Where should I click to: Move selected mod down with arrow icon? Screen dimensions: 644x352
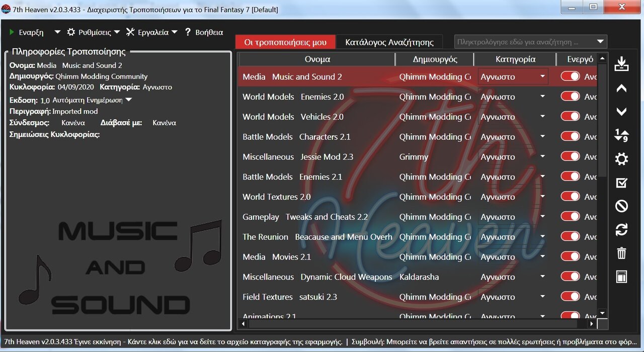(621, 112)
